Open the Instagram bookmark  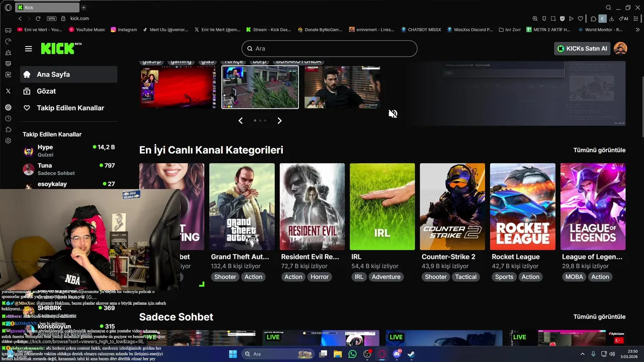(x=124, y=30)
